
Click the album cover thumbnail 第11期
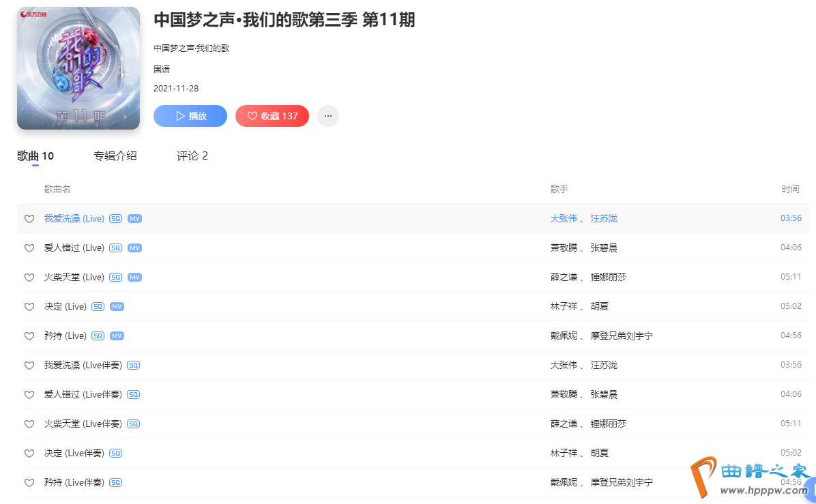point(78,68)
